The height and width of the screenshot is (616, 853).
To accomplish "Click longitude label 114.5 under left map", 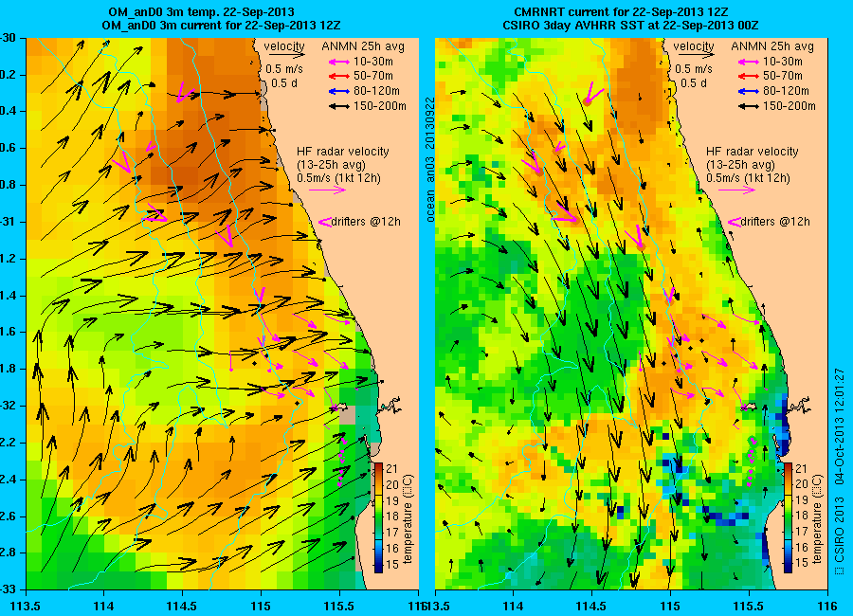I will pos(182,606).
